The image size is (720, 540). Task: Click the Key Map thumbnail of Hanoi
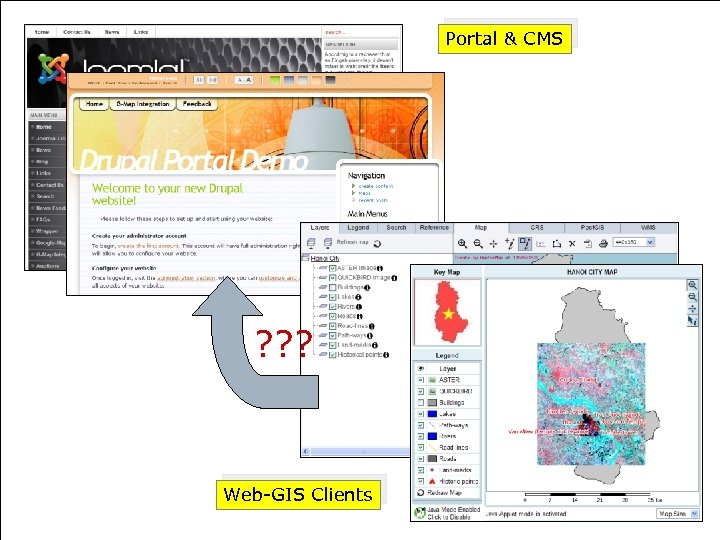click(x=447, y=312)
